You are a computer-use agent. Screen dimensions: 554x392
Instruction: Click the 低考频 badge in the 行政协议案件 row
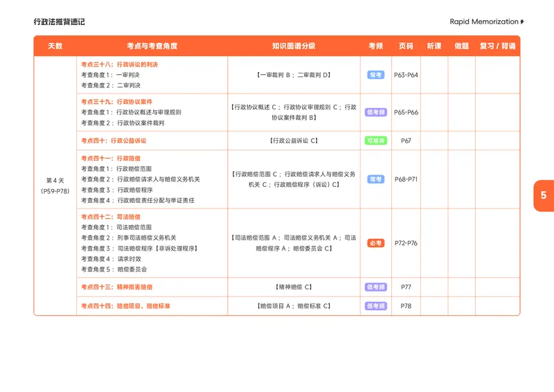(x=375, y=112)
